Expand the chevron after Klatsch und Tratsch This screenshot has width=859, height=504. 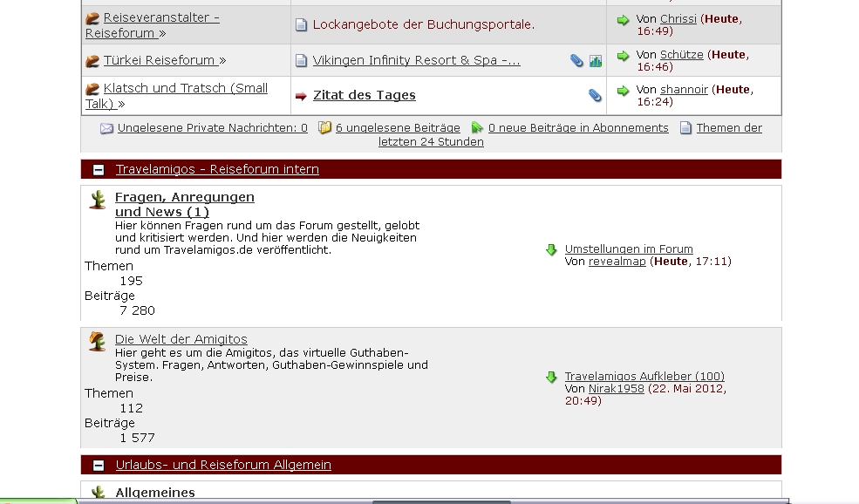coord(121,105)
